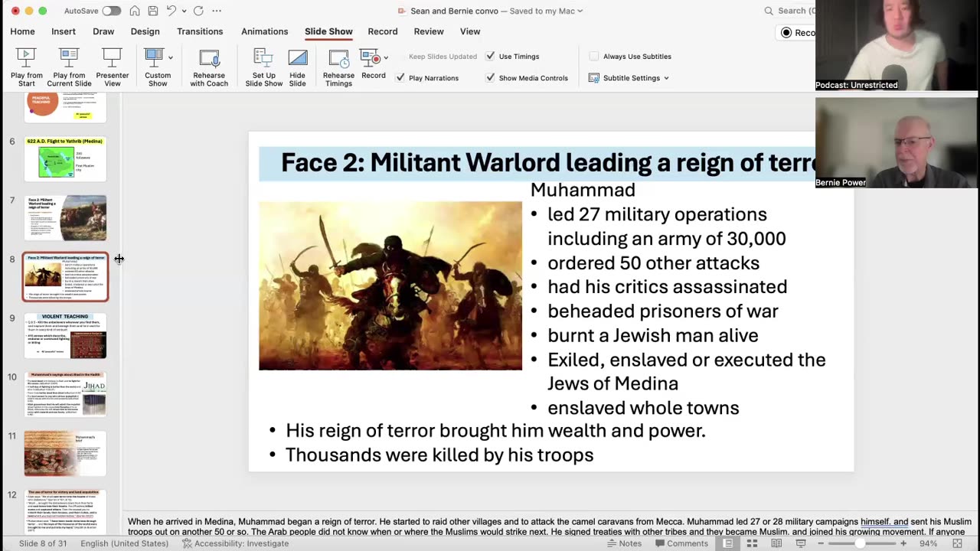This screenshot has width=980, height=551.
Task: Start Slide Show from status bar icon
Action: 801,543
